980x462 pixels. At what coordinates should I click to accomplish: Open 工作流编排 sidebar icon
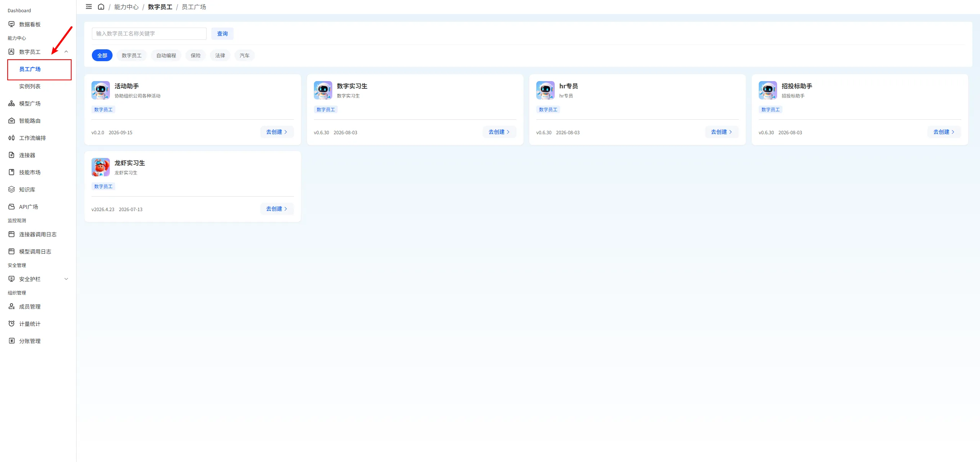(x=11, y=138)
